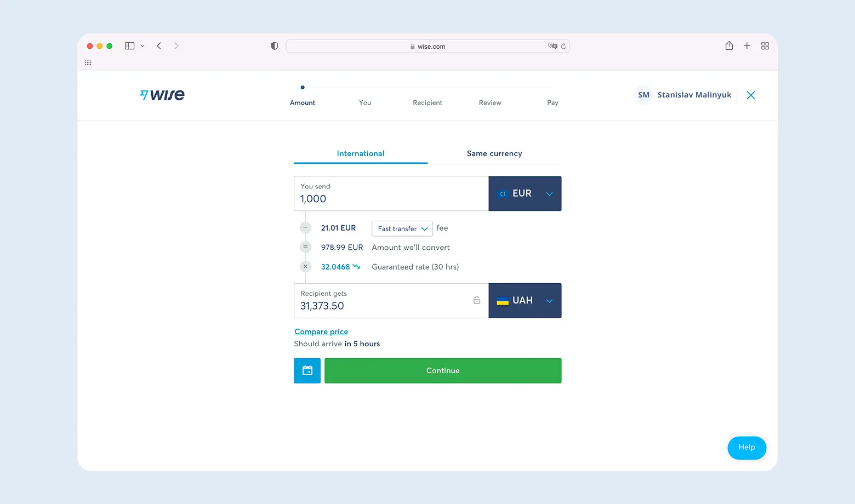Change the Fast transfer fee option
This screenshot has width=855, height=504.
402,228
